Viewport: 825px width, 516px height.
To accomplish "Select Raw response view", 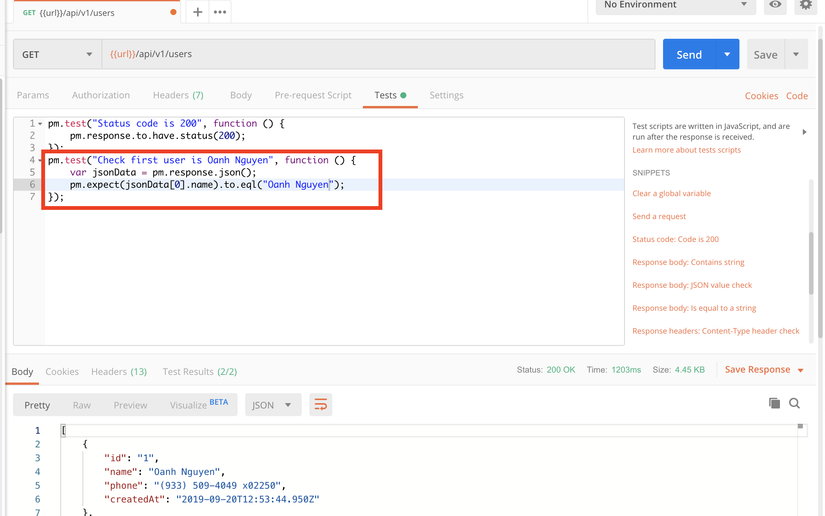I will point(82,405).
